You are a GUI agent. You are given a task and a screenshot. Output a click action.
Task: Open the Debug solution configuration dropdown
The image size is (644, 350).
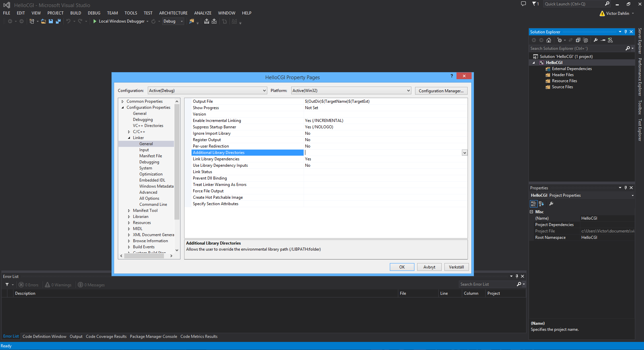[173, 21]
